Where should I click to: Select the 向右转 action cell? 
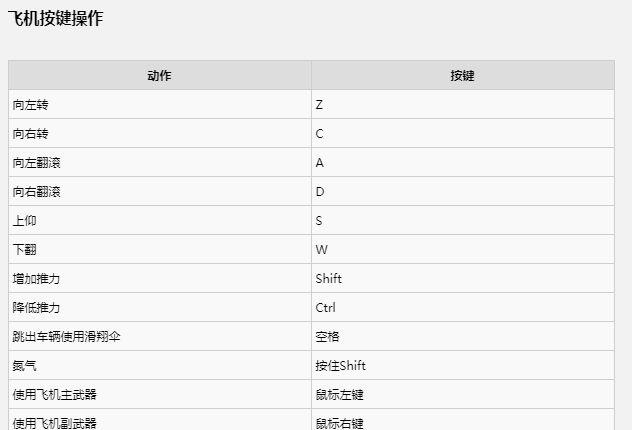pyautogui.click(x=28, y=133)
